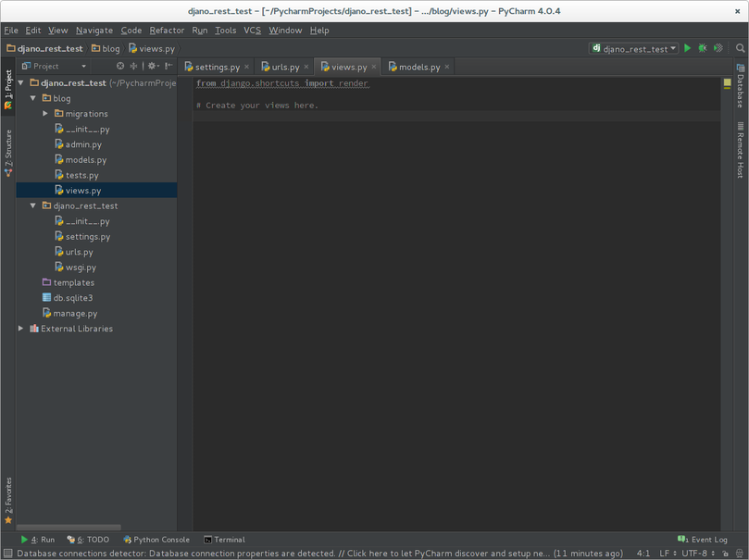This screenshot has width=749, height=560.
Task: Run with coverage icon
Action: [718, 48]
